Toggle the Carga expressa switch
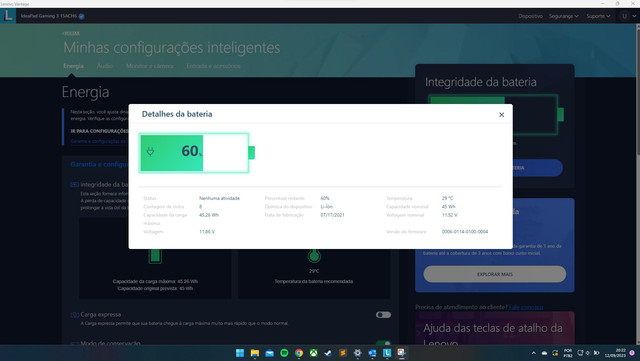The image size is (640, 361). (383, 315)
